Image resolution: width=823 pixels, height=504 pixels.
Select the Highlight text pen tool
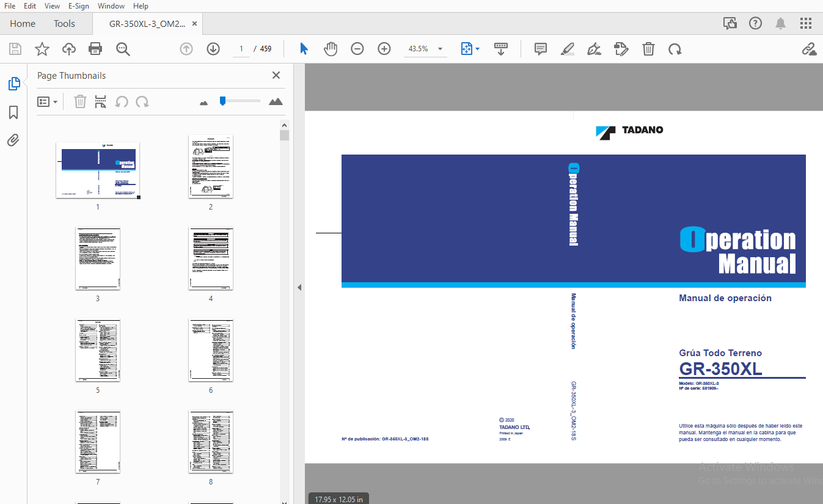(568, 49)
